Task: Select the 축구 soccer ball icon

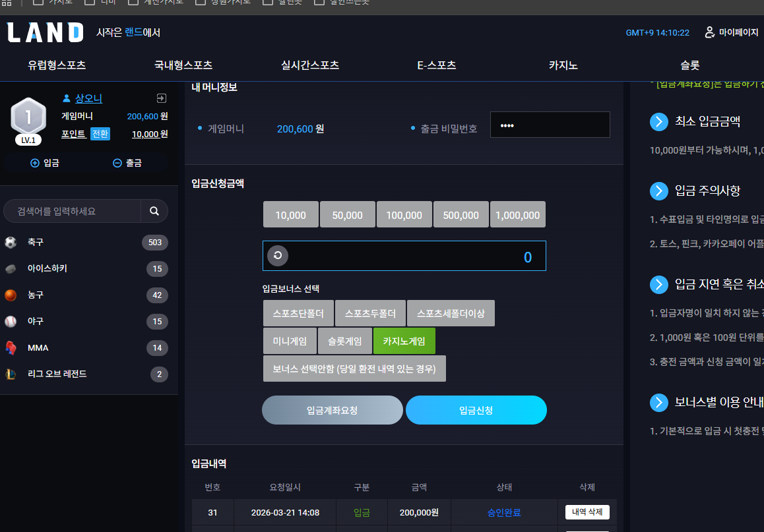Action: 11,242
